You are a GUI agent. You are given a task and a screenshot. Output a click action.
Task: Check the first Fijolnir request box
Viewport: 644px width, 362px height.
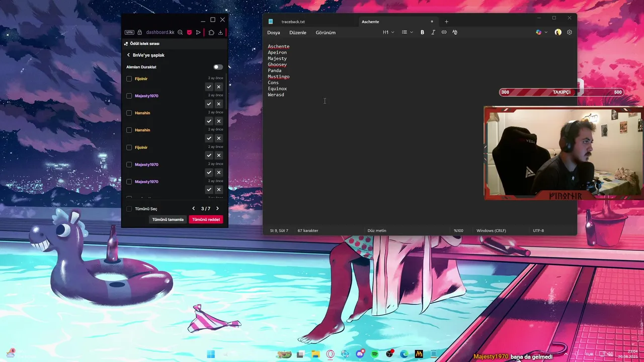coord(129,79)
